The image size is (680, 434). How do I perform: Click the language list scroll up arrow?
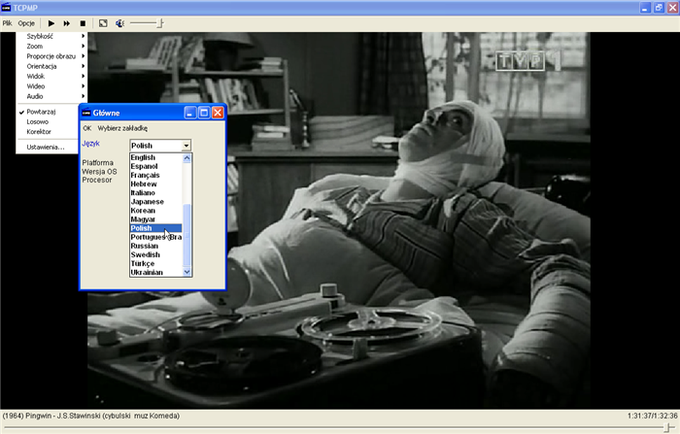pos(187,158)
